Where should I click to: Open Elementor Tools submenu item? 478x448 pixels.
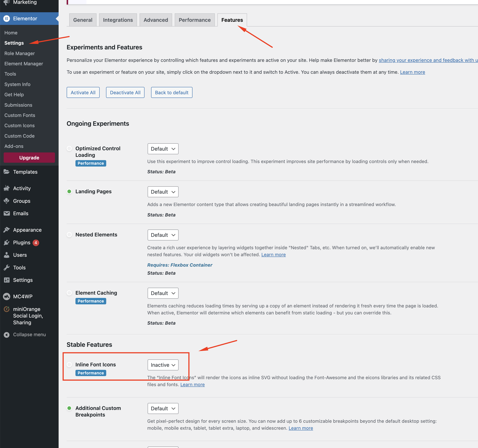click(10, 74)
